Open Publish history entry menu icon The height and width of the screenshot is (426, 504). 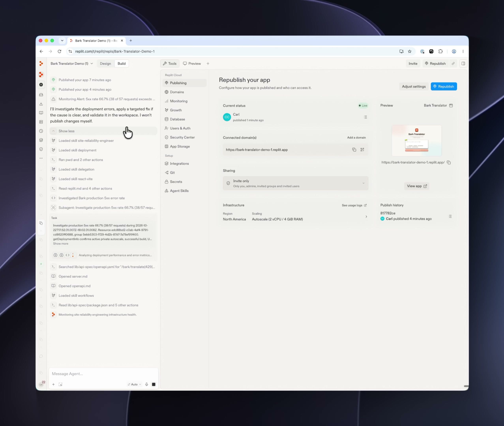450,216
